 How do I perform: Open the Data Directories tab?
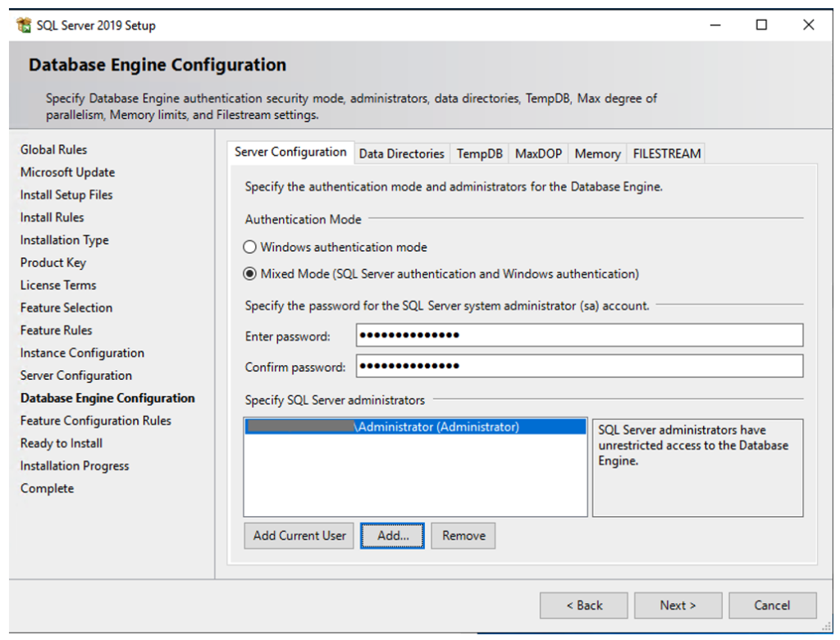402,153
